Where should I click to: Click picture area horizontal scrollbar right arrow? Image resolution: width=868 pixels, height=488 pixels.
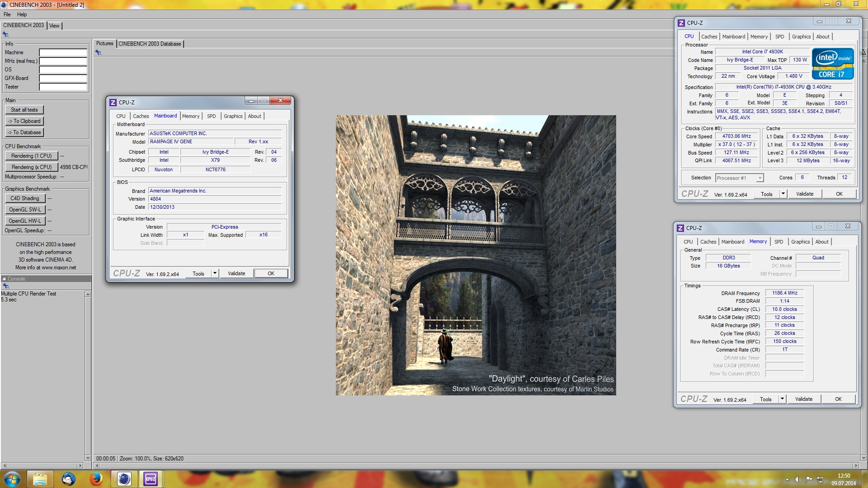pos(856,465)
